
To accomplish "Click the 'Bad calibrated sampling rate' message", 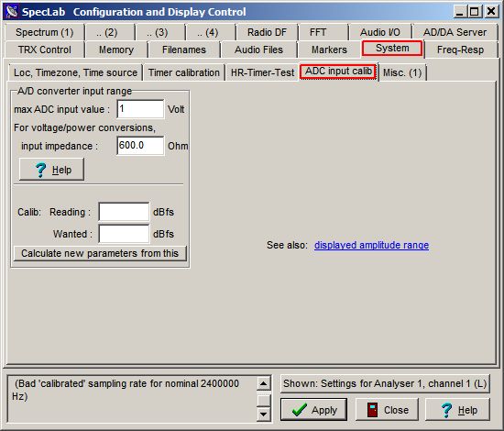I will click(126, 390).
